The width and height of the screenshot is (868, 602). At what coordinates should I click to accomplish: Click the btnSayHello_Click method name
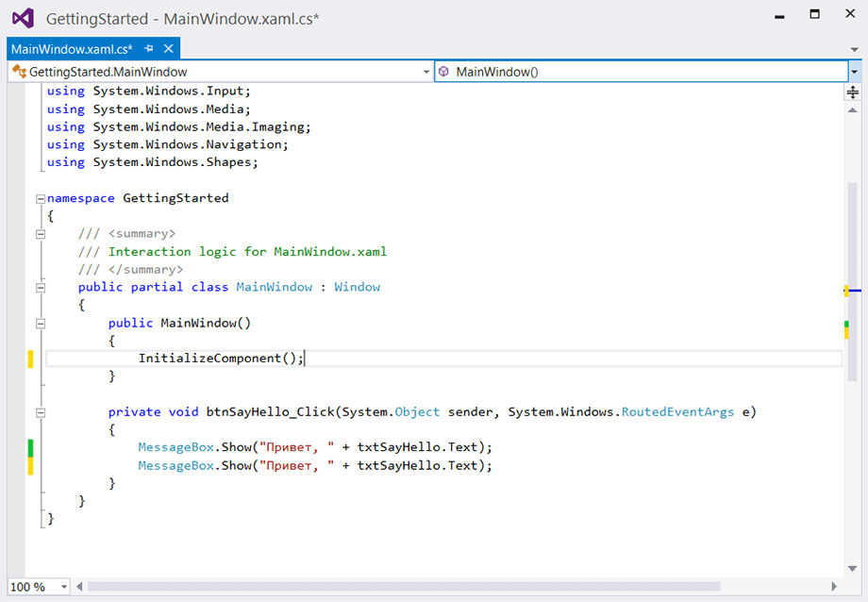pos(271,412)
